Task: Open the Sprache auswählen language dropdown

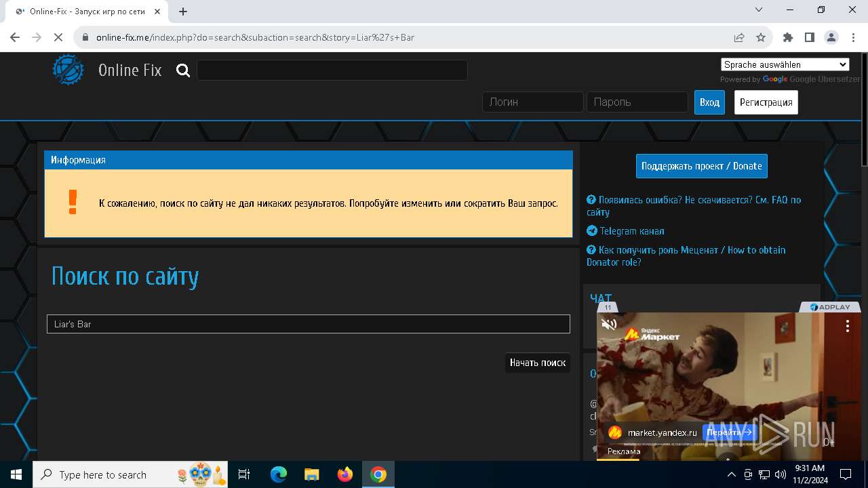Action: (x=785, y=64)
